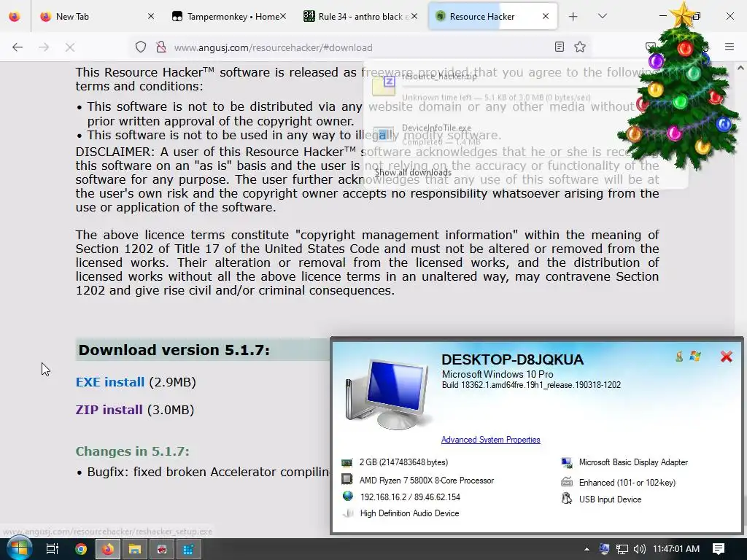This screenshot has width=747, height=560.
Task: Click Microsoft Basic Display Adapter text
Action: pyautogui.click(x=633, y=462)
